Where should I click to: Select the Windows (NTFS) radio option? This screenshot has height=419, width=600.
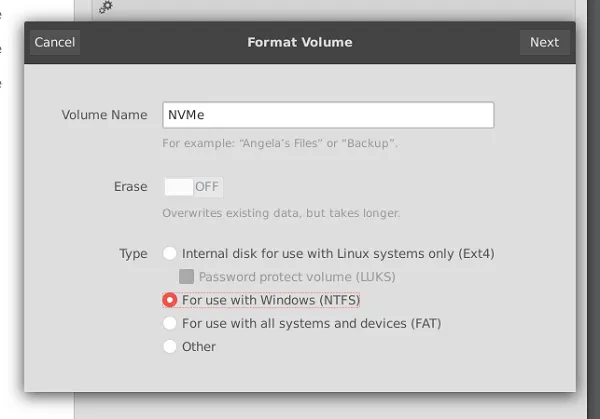tap(170, 300)
